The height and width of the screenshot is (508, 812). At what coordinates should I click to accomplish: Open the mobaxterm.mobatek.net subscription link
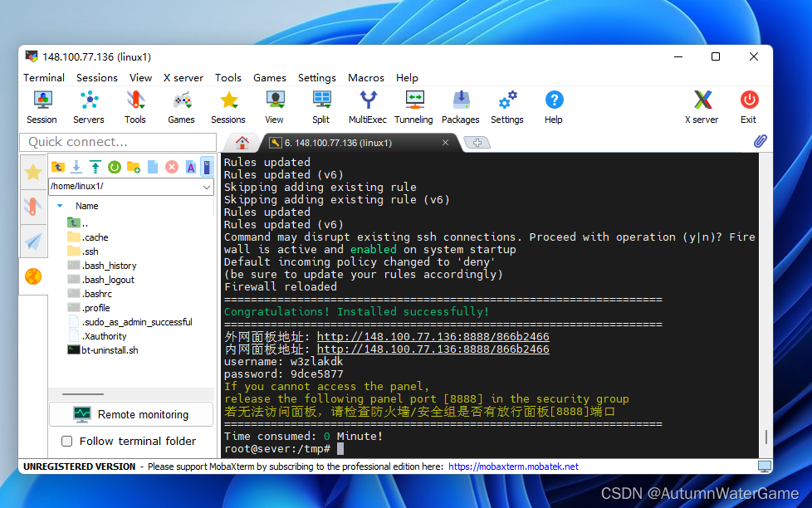pos(513,466)
